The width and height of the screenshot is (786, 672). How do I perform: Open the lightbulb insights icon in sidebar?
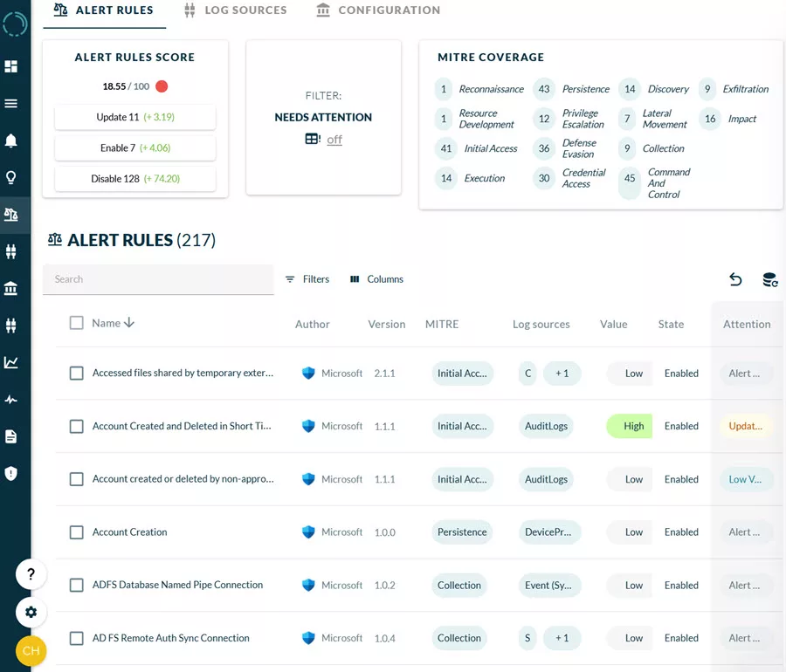click(x=11, y=177)
